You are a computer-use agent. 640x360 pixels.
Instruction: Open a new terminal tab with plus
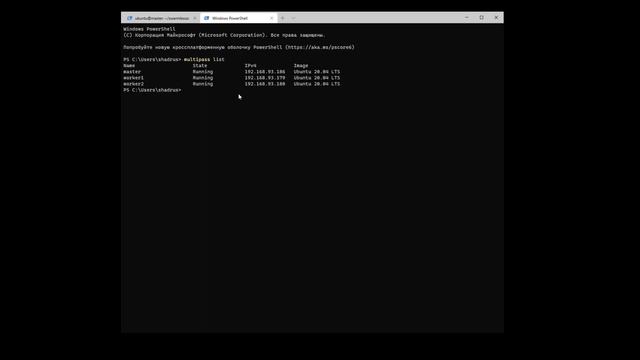(x=282, y=18)
